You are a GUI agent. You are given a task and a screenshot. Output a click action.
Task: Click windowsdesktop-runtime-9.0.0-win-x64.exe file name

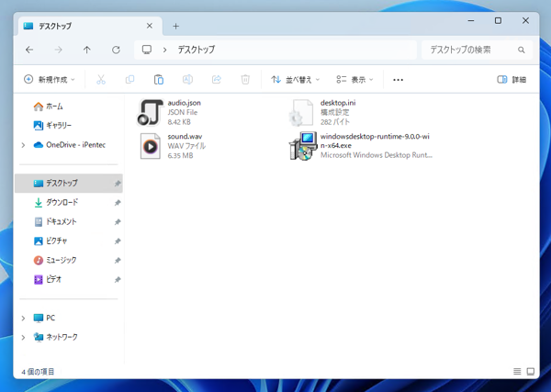375,140
